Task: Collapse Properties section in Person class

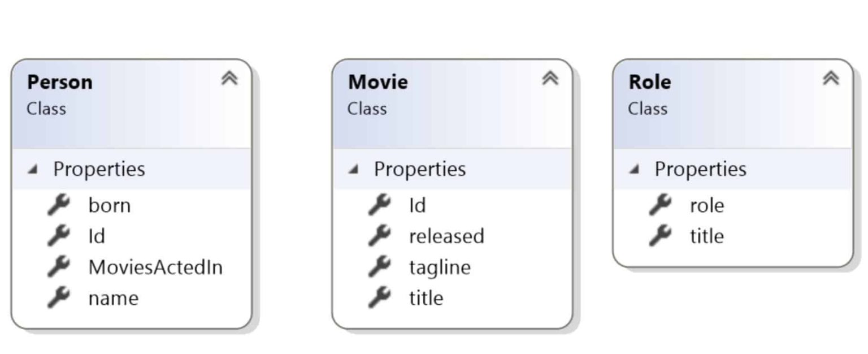Action: click(33, 169)
